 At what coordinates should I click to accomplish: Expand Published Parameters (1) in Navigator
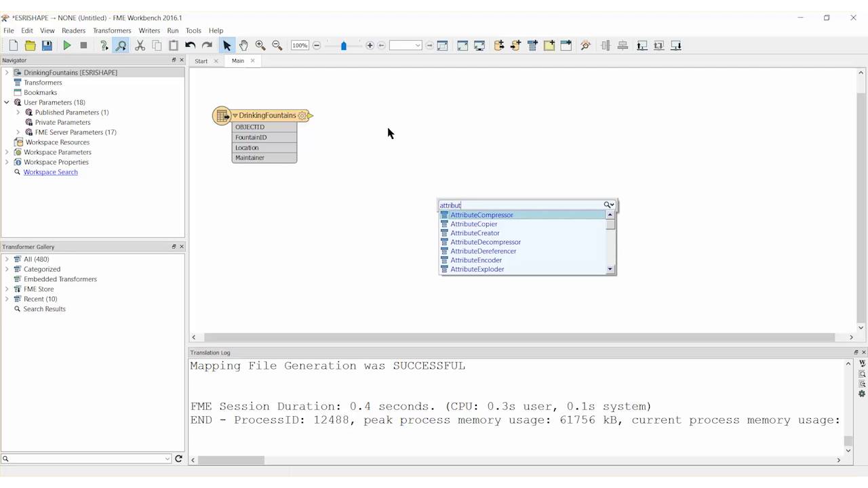(x=18, y=113)
